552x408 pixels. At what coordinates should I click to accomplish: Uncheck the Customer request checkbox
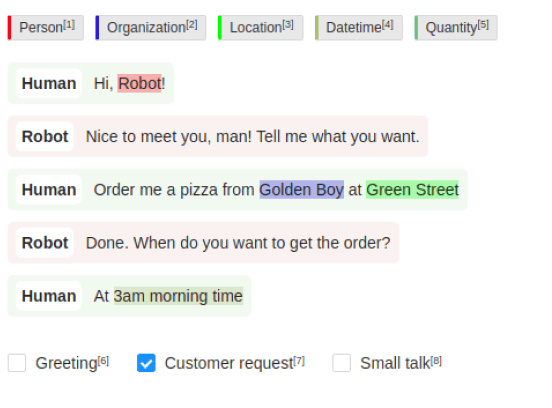pyautogui.click(x=146, y=363)
